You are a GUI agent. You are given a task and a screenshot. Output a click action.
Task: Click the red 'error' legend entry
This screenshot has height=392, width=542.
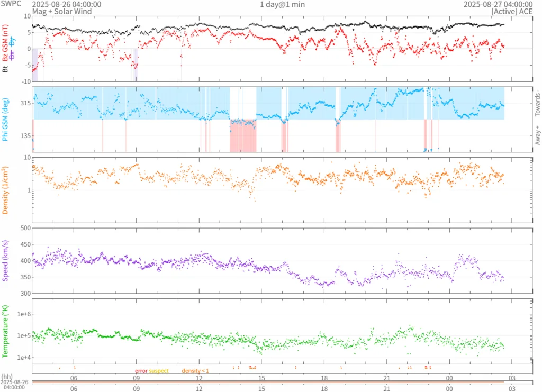(x=141, y=371)
